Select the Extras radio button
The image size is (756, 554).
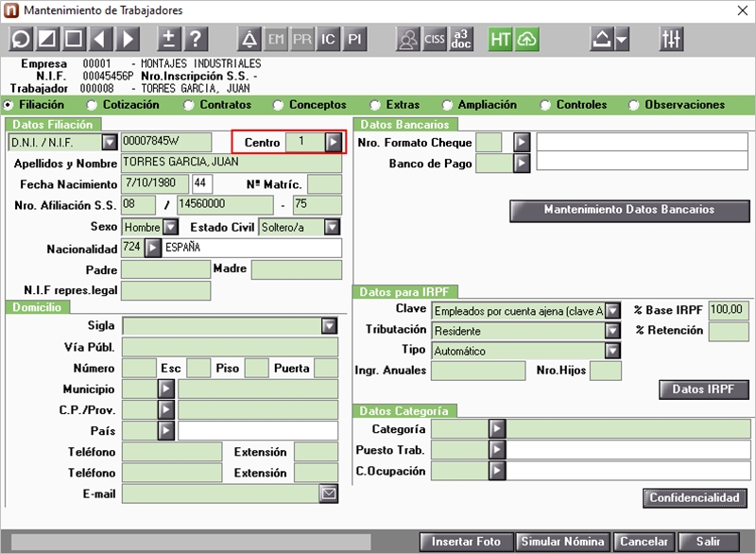pos(375,105)
